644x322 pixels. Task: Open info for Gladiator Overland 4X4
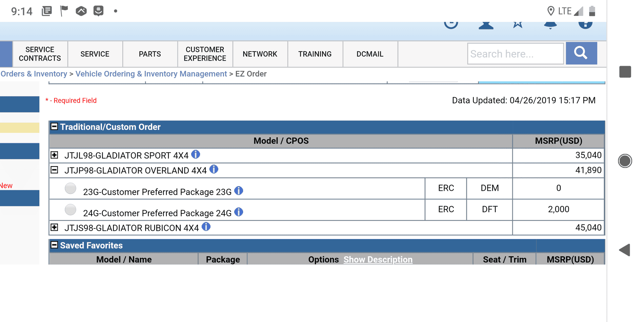(x=214, y=169)
